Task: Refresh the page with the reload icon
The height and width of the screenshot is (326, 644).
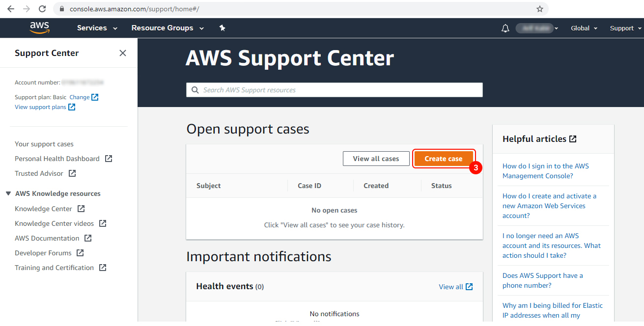Action: (42, 8)
